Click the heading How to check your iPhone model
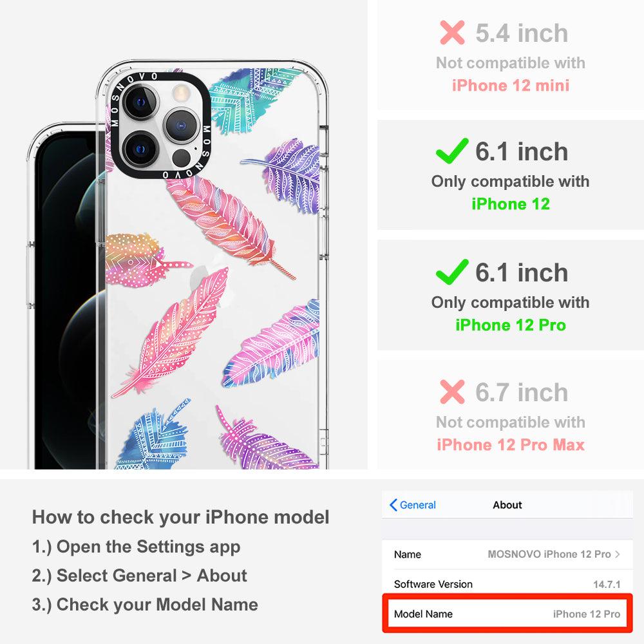Image resolution: width=644 pixels, height=644 pixels. (181, 517)
